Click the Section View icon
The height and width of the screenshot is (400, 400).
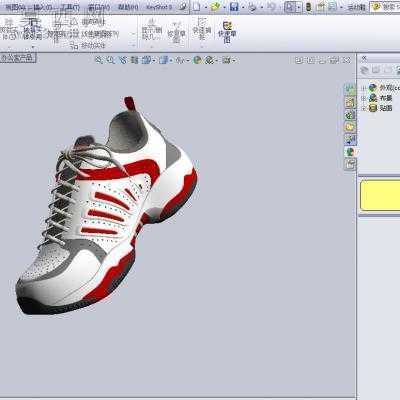click(134, 60)
